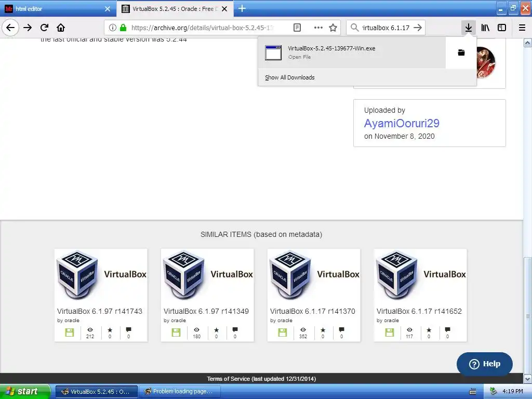Open the Firefox hamburger menu

(x=522, y=28)
